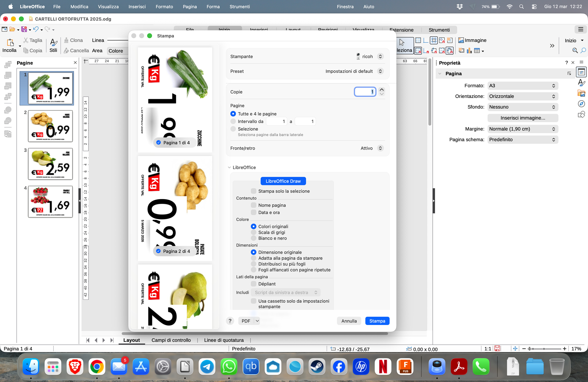Screen dimensions: 588x382
Task: Open the Navigator compass icon in sidebar
Action: pos(581,104)
